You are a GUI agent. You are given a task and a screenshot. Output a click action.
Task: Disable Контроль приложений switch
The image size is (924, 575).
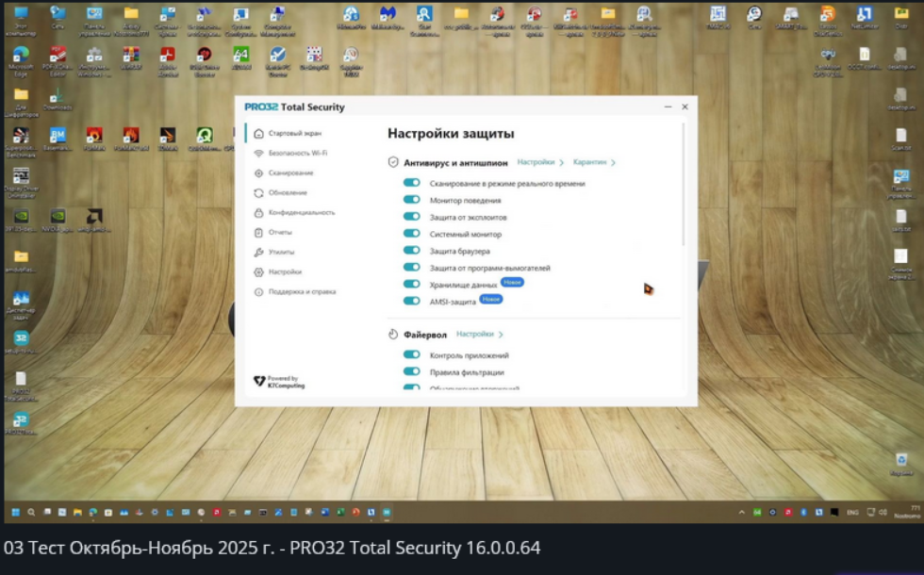411,354
